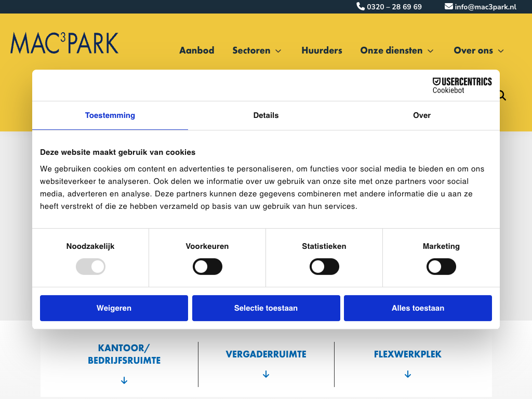
Task: Click the envelope email icon
Action: coord(449,7)
